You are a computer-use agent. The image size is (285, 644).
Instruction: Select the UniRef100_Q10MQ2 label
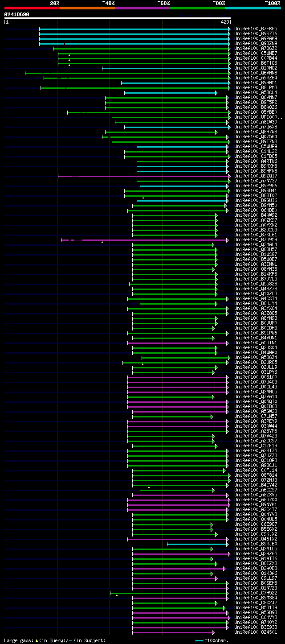point(256,68)
